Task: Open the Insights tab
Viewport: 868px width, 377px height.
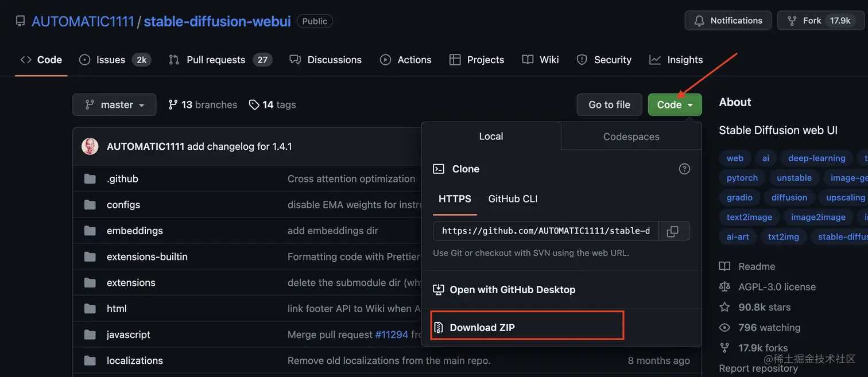Action: (676, 60)
